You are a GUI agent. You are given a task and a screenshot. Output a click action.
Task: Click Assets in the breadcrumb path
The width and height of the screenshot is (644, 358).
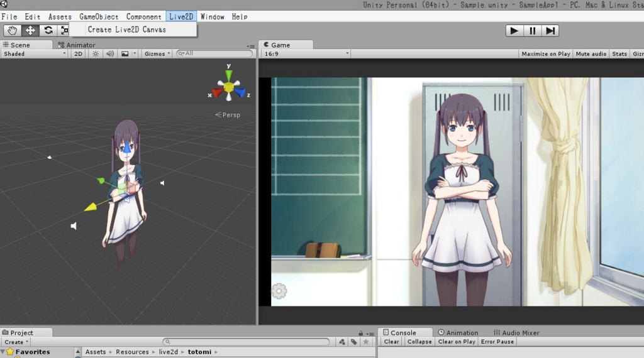(x=96, y=352)
